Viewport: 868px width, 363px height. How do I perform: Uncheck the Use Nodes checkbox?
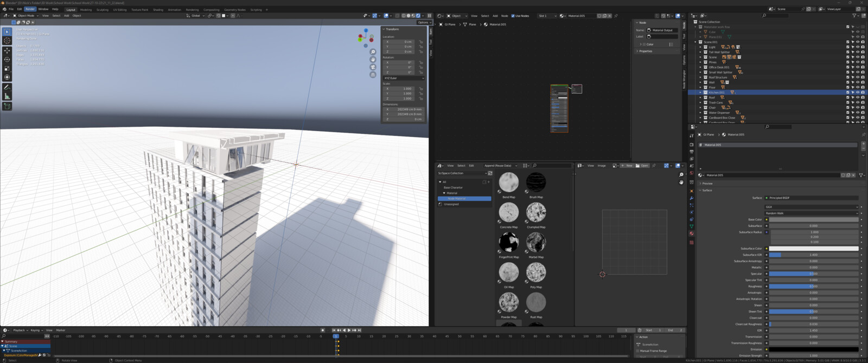point(513,16)
